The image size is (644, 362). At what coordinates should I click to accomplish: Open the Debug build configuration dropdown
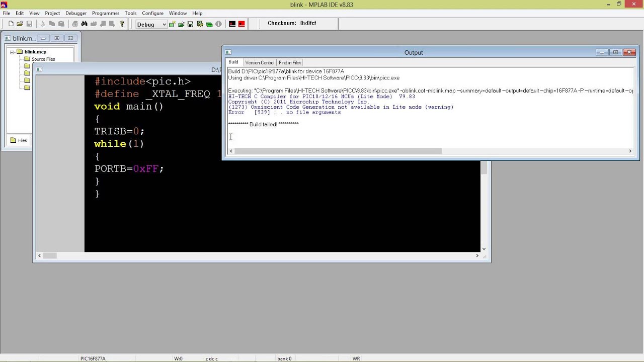click(x=151, y=24)
